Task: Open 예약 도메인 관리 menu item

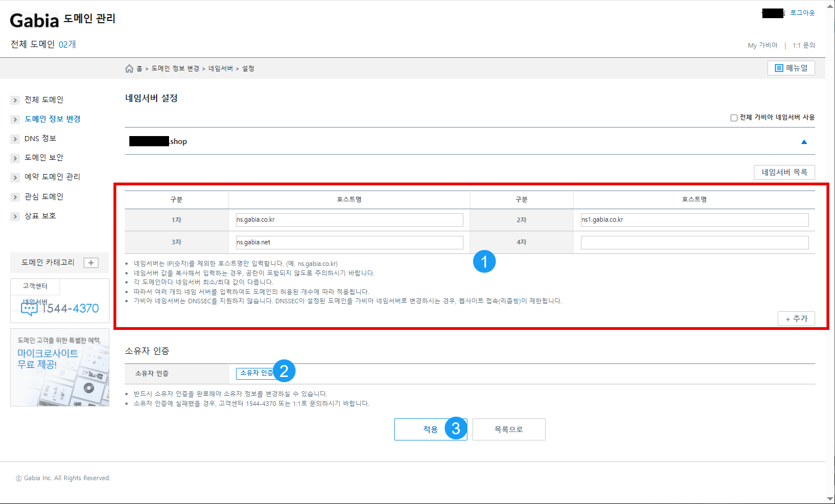Action: coord(52,177)
